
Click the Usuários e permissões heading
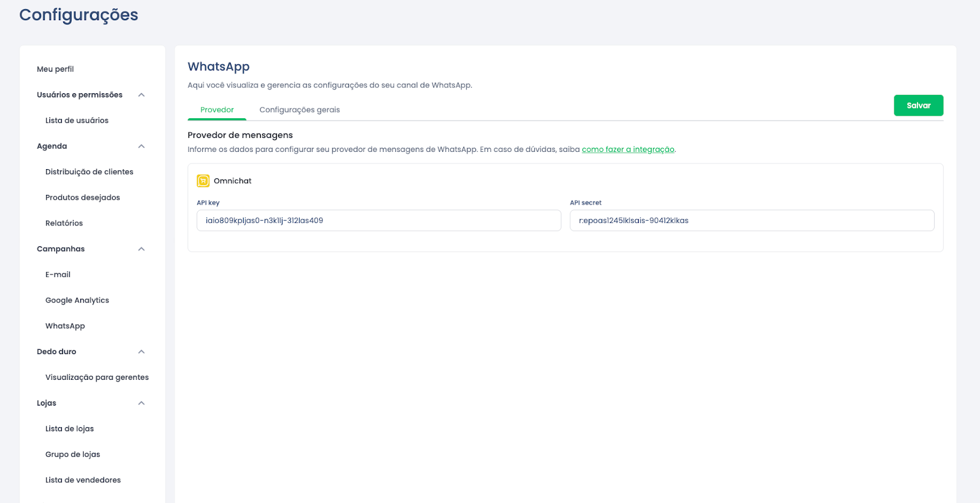pyautogui.click(x=80, y=95)
